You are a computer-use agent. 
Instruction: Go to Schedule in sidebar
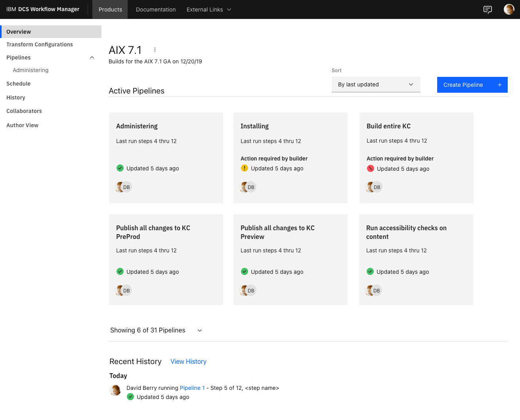coord(18,84)
